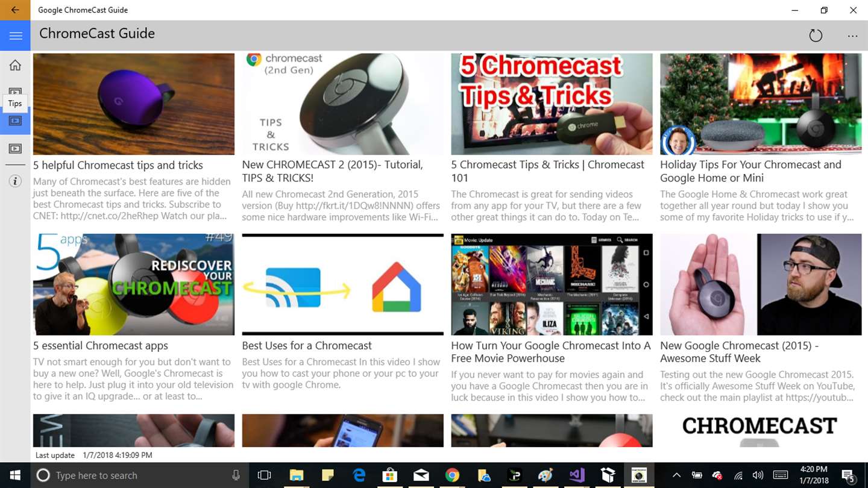The height and width of the screenshot is (488, 868).
Task: Open File Explorer from the taskbar
Action: [296, 475]
